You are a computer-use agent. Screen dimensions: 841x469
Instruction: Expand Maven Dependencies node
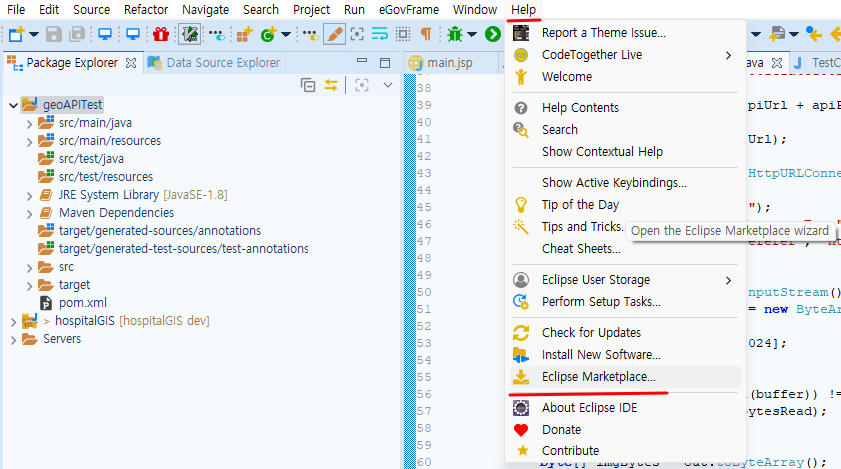(29, 214)
